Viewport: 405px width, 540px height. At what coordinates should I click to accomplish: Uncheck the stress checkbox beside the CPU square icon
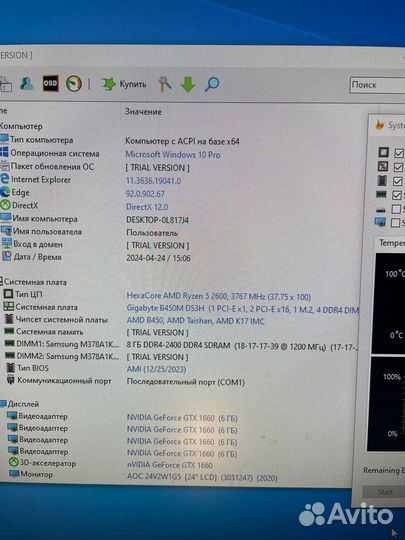[398, 153]
